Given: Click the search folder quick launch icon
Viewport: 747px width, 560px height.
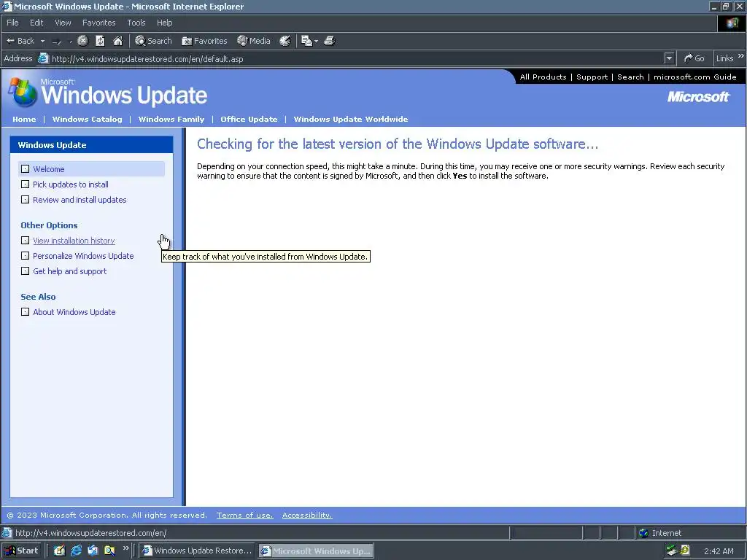Looking at the screenshot, I should (x=109, y=551).
